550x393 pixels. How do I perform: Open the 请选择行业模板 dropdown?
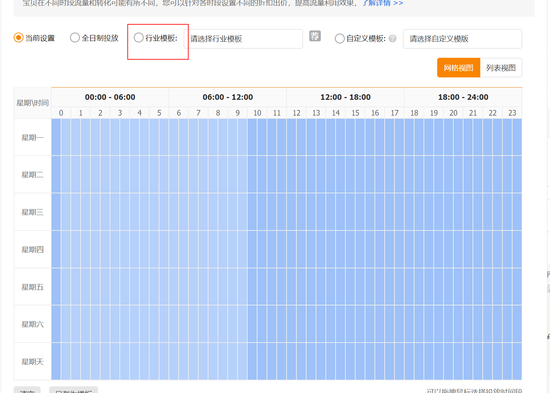[243, 39]
